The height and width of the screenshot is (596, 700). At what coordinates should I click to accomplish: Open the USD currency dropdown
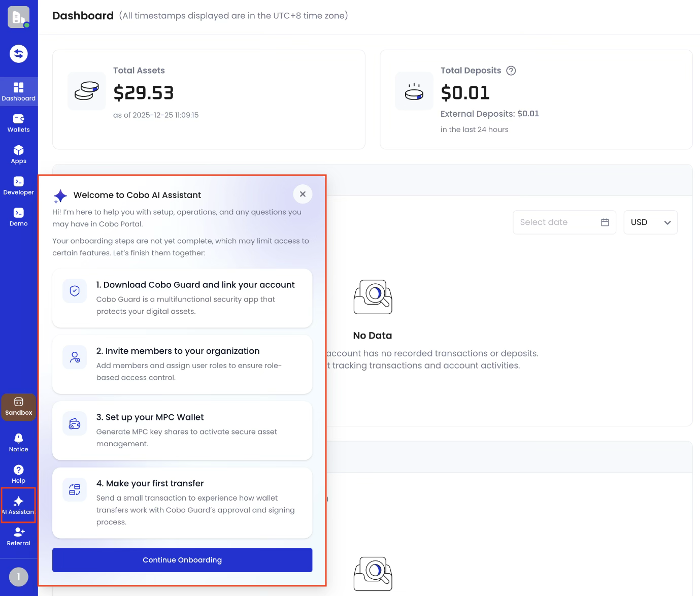point(650,222)
